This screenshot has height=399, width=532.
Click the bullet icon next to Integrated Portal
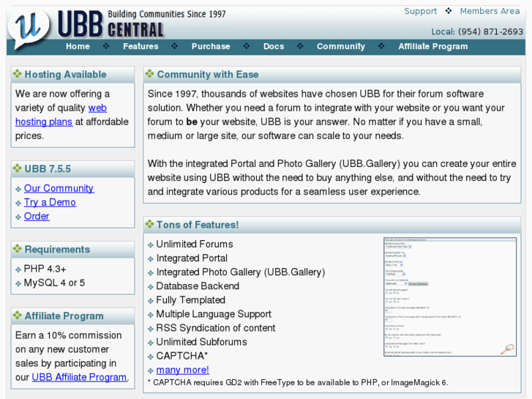coord(151,259)
